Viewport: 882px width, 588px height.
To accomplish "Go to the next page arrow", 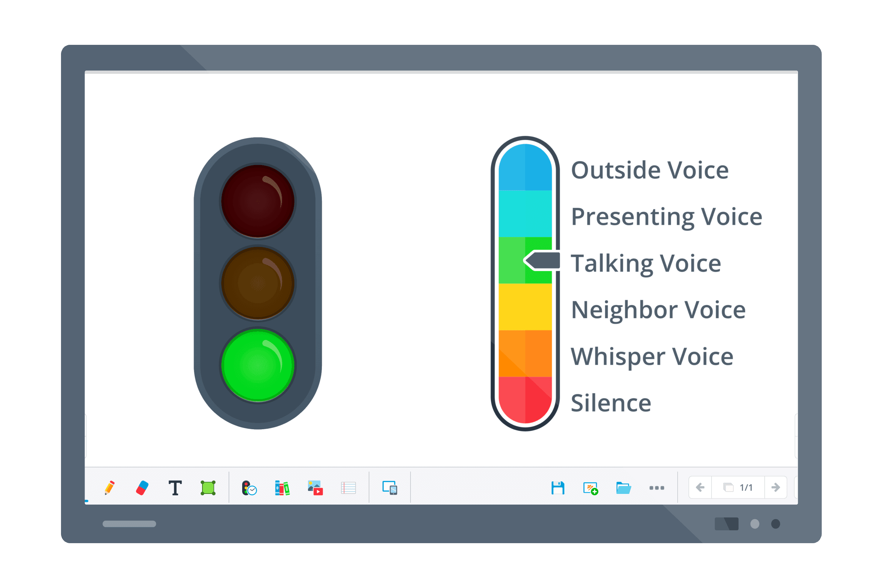I will pos(775,488).
